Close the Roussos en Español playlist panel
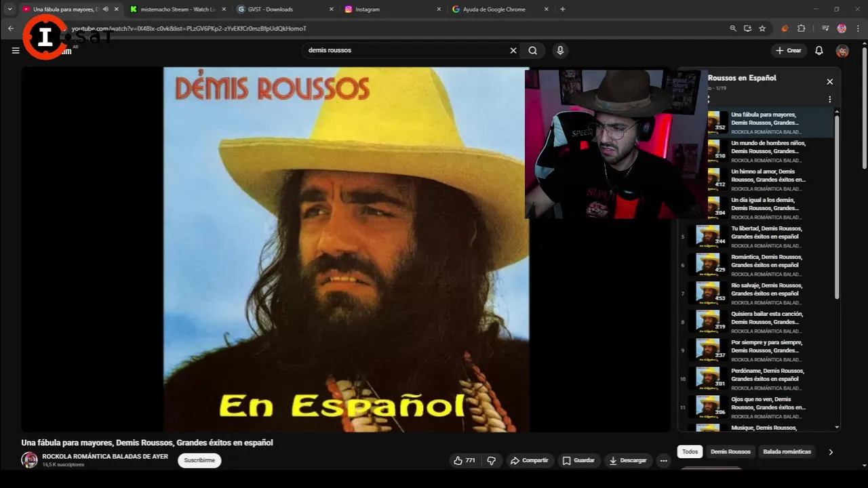 pos(829,81)
